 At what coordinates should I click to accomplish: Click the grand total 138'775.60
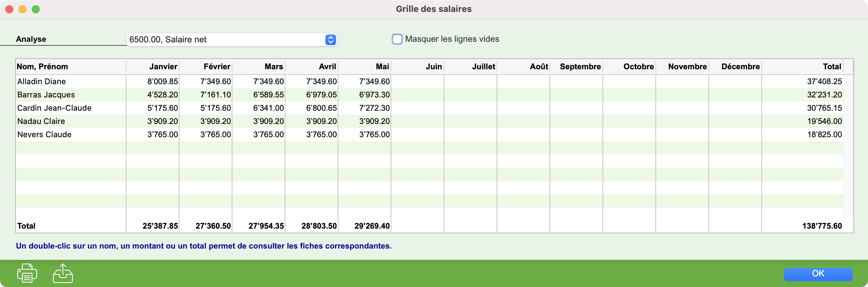point(822,226)
